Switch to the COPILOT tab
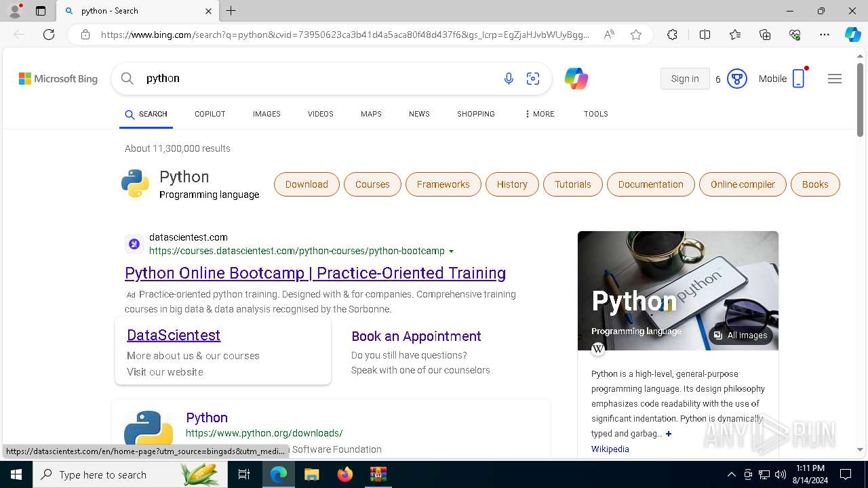This screenshot has height=488, width=868. coord(210,114)
